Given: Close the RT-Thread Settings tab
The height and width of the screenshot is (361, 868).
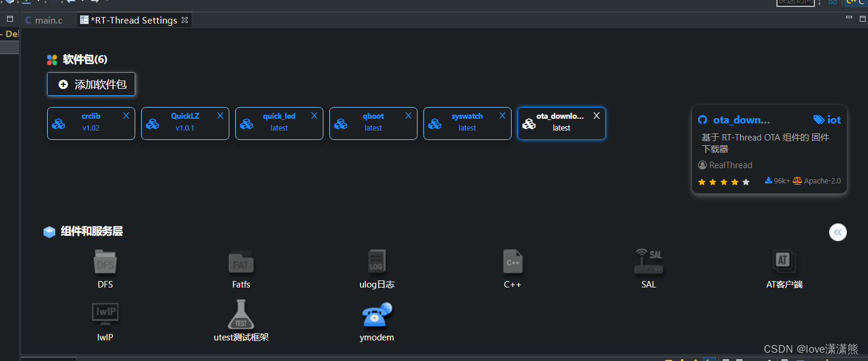Looking at the screenshot, I should click(185, 20).
